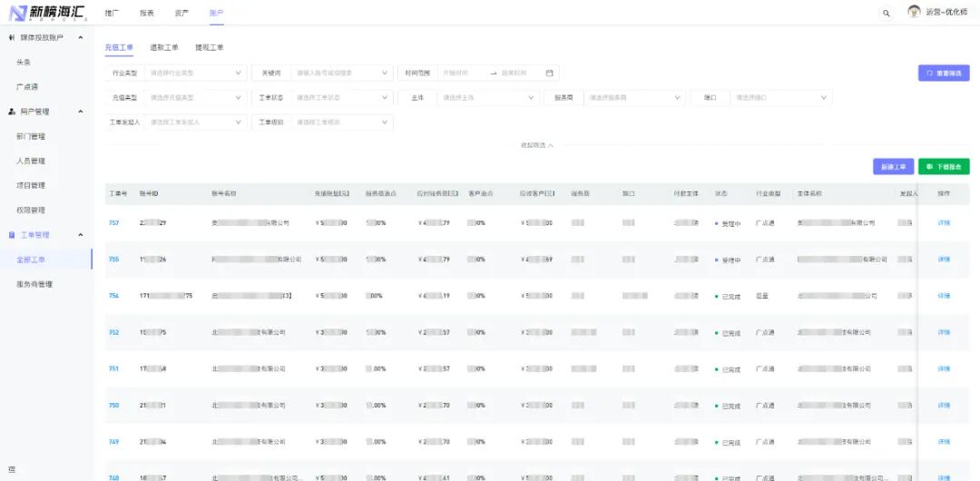Switch to the 充值工单 tab
The image size is (980, 481).
pyautogui.click(x=119, y=47)
